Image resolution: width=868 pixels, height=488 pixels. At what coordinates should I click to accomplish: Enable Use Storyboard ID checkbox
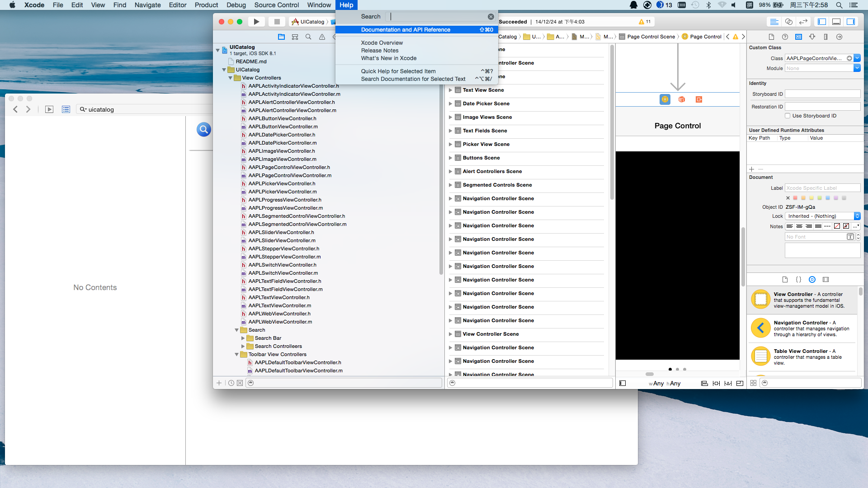pos(788,116)
